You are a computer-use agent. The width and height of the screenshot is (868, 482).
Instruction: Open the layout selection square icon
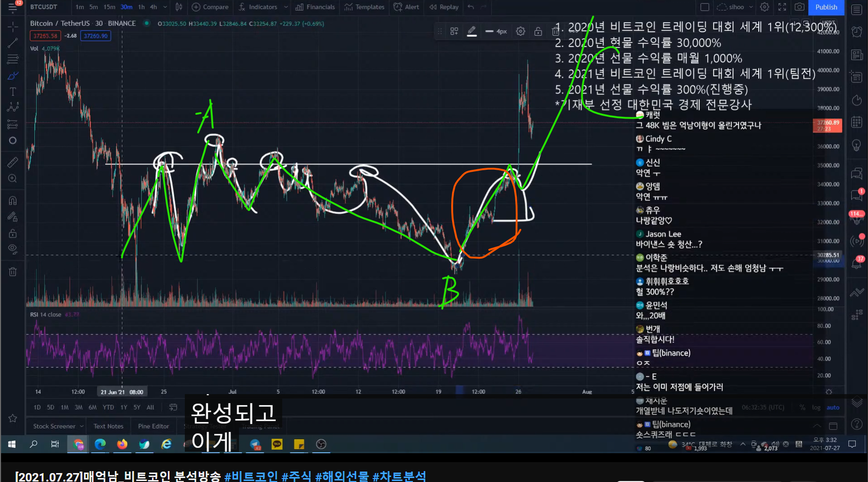[x=705, y=7]
